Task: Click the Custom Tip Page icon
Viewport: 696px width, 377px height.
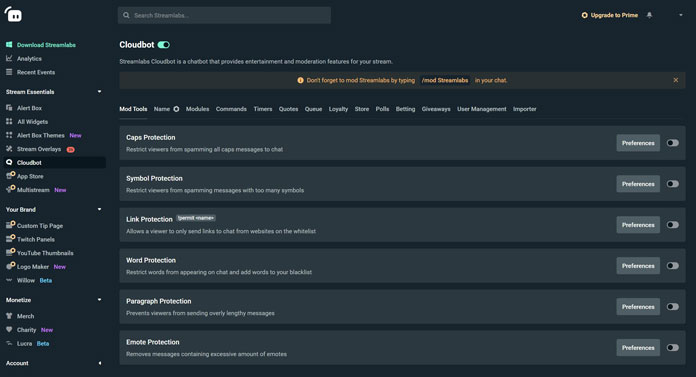Action: 10,225
